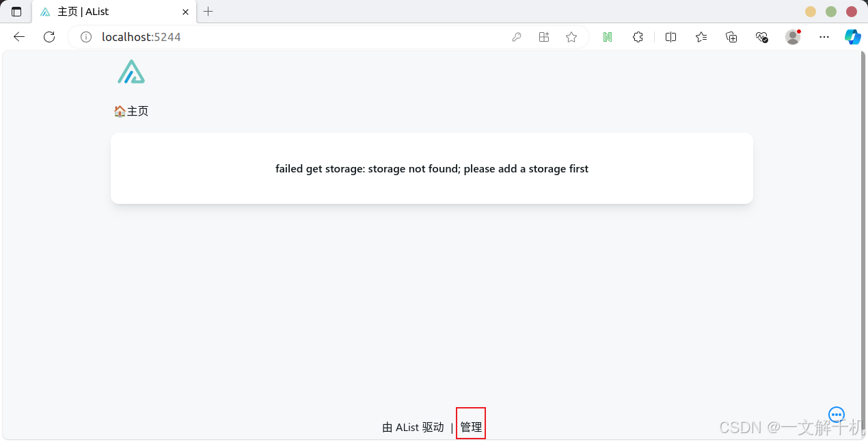Image resolution: width=868 pixels, height=442 pixels.
Task: Go to the 主页 breadcrumb
Action: click(131, 111)
